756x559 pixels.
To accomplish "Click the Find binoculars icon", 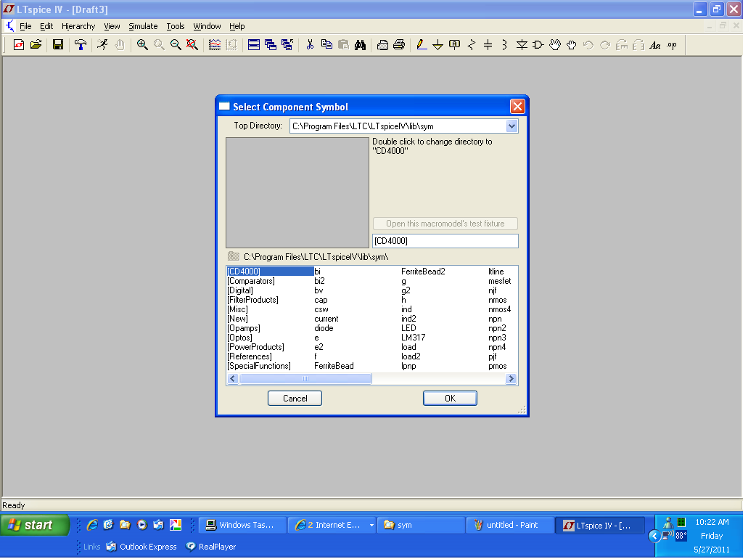I will [x=360, y=45].
